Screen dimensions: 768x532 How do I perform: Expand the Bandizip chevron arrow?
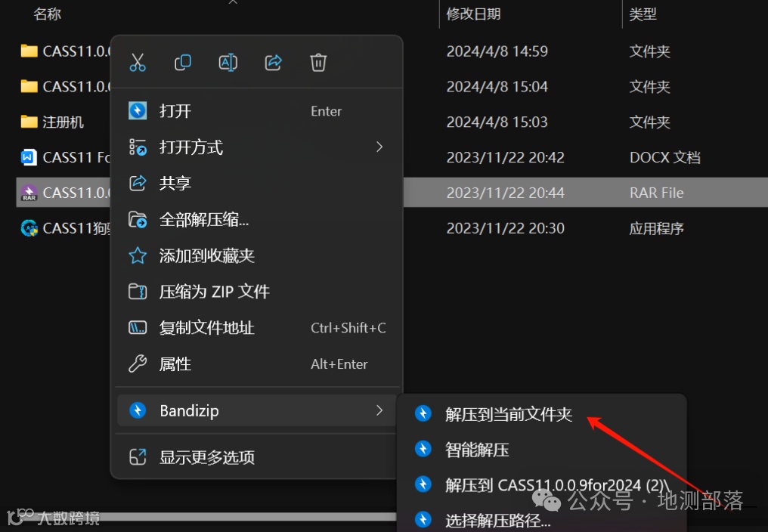tap(379, 410)
